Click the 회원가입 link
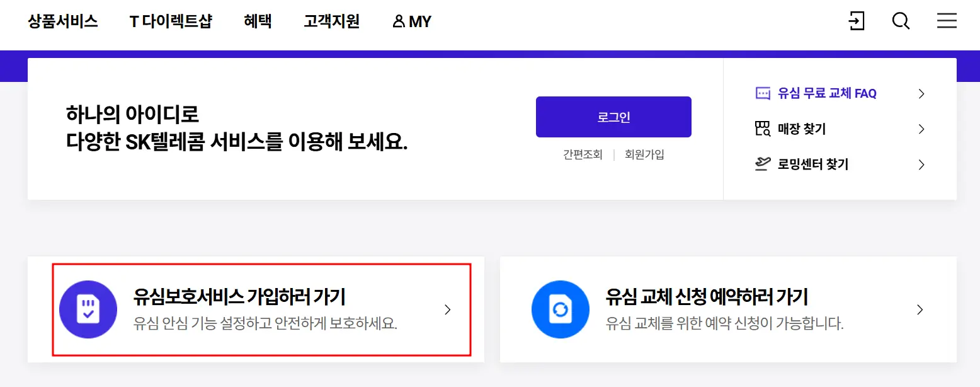Screen dimensions: 980x387 (x=644, y=154)
